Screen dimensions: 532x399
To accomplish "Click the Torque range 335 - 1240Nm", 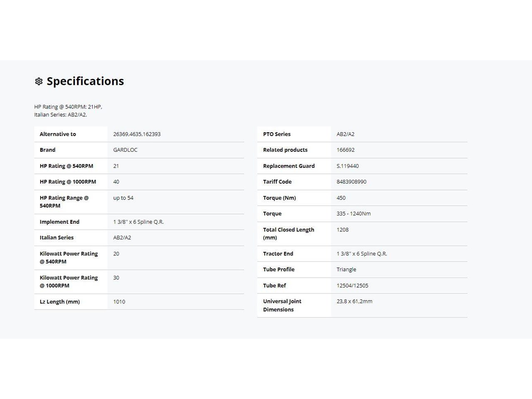I will 353,214.
